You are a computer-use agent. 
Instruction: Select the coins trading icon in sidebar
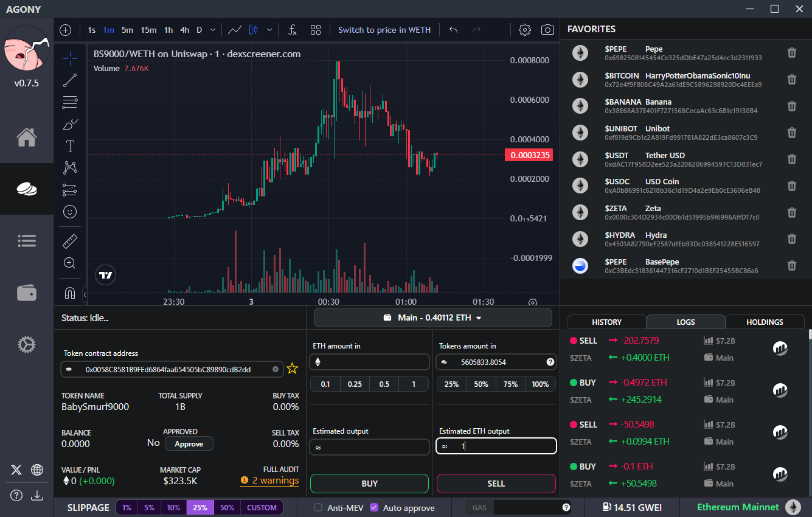click(x=26, y=189)
